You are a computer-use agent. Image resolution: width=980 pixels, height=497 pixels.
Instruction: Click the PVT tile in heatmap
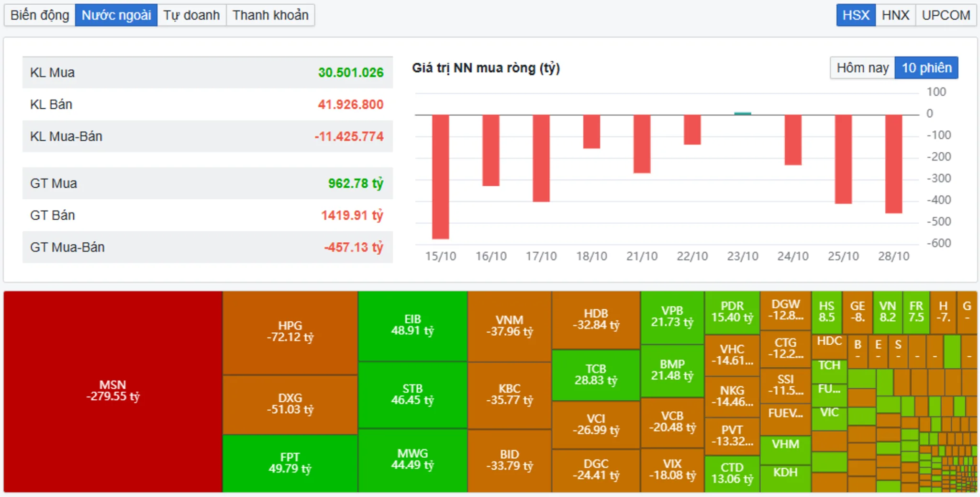pyautogui.click(x=732, y=436)
